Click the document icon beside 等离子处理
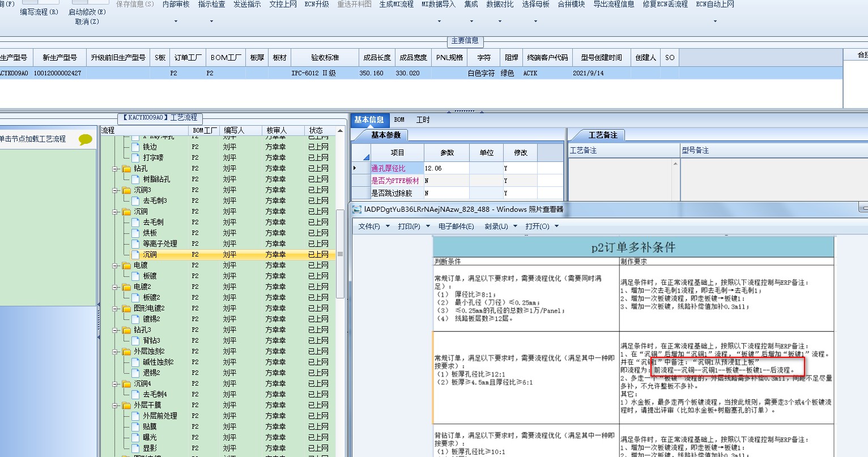This screenshot has height=457, width=868. coord(136,244)
